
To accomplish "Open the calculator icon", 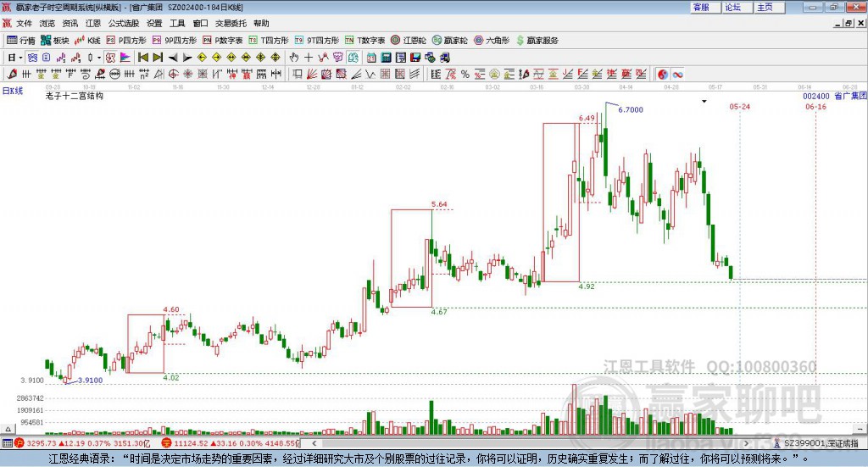I will pyautogui.click(x=386, y=58).
